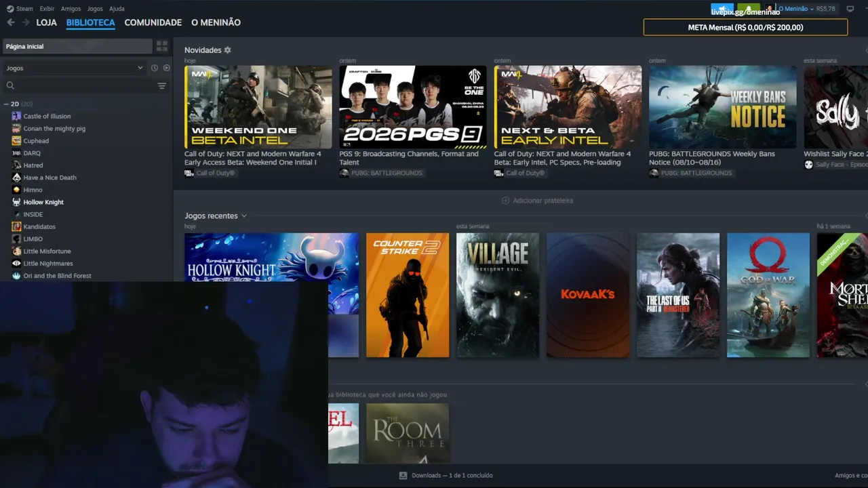The image size is (868, 488).
Task: Open The Room Three game cover
Action: [x=408, y=434]
